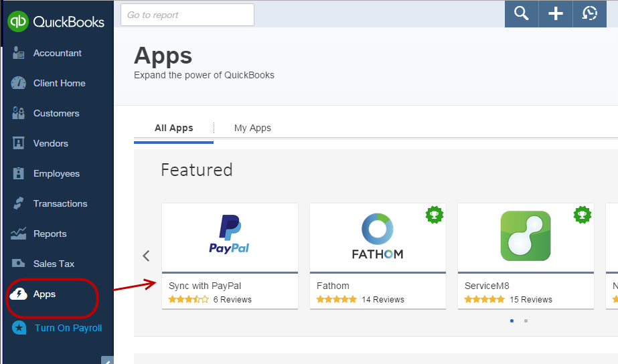The image size is (618, 364).
Task: Switch to the My Apps tab
Action: pos(252,128)
